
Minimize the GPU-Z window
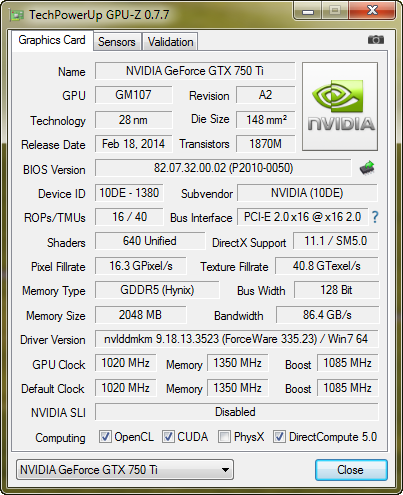click(308, 12)
